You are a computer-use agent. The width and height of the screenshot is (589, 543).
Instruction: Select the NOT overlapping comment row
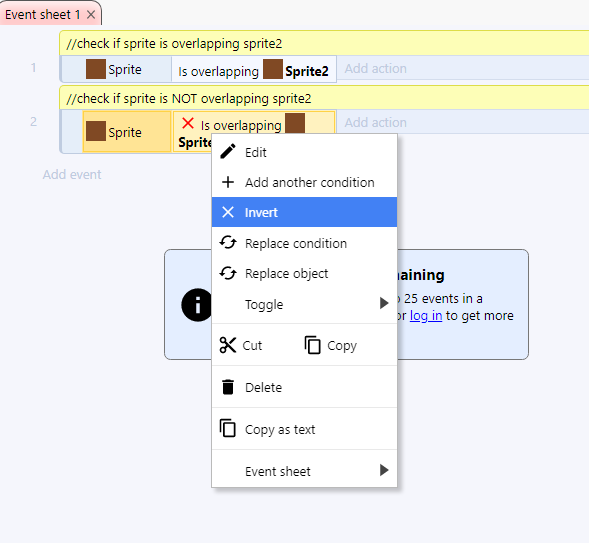(x=324, y=98)
